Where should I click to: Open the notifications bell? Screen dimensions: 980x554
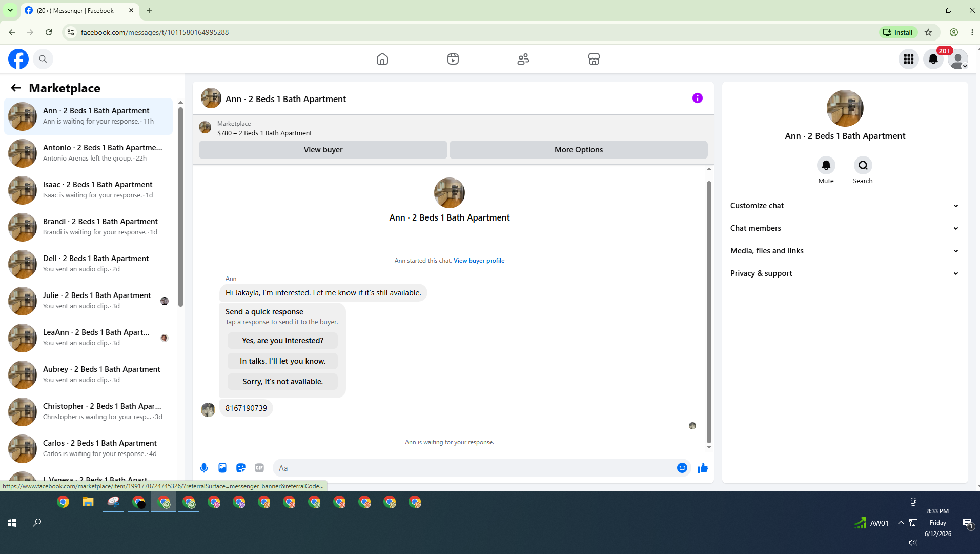tap(933, 59)
